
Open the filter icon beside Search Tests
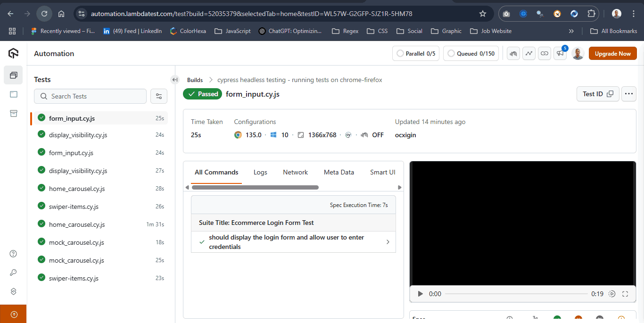[159, 96]
